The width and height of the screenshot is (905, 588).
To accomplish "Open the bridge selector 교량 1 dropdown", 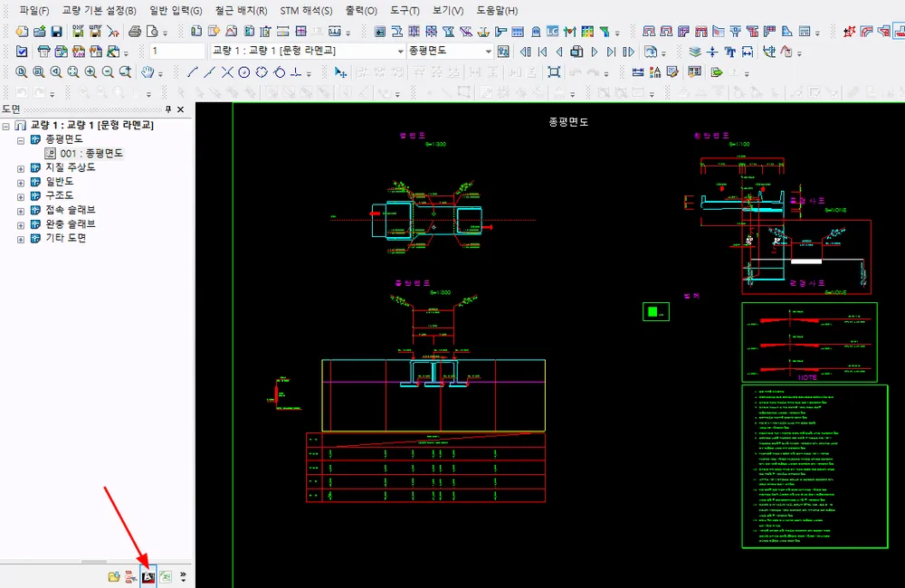I will (x=400, y=52).
